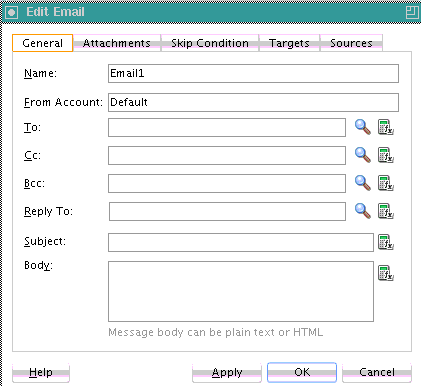Open the Skip Condition tab

pos(210,43)
